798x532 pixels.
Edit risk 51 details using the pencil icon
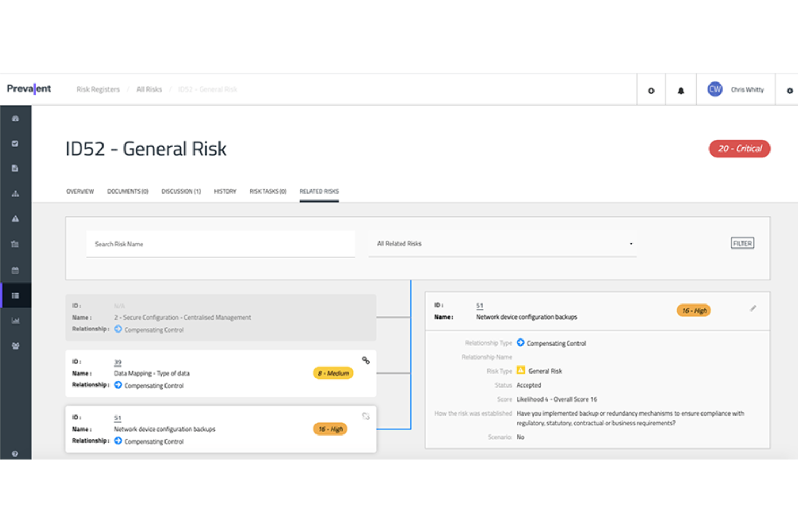click(x=753, y=308)
